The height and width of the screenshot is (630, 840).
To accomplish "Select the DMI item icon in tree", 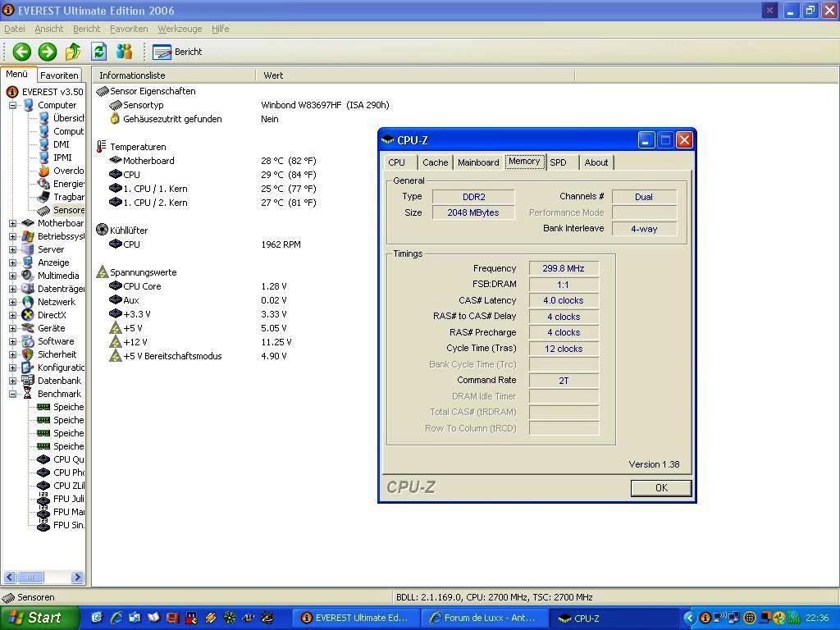I will [44, 144].
